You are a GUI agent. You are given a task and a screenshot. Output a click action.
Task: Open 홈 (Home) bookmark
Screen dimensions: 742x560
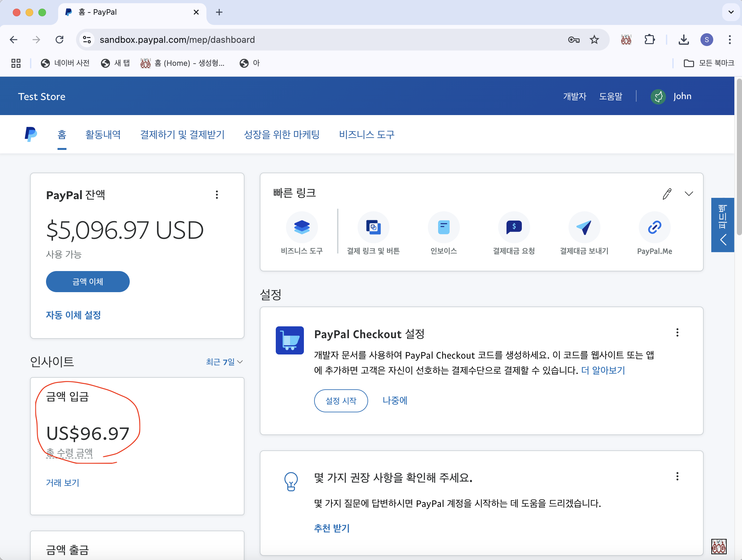(182, 63)
